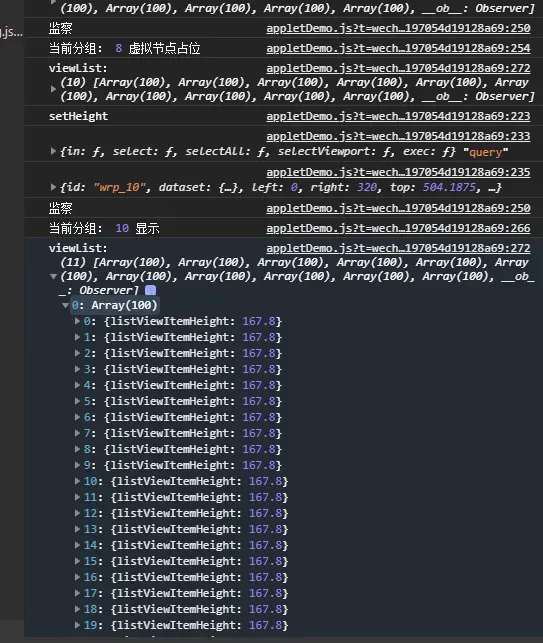Viewport: 543px width, 643px height.
Task: Click the '当前分组: 10 显示' log message
Action: point(104,228)
